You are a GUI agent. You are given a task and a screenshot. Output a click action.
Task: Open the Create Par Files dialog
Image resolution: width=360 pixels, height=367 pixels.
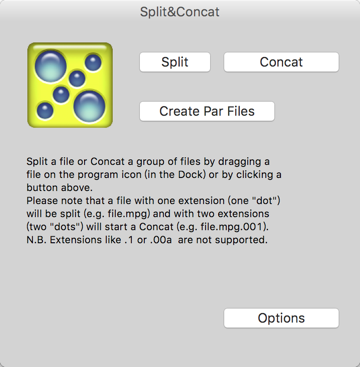(207, 111)
